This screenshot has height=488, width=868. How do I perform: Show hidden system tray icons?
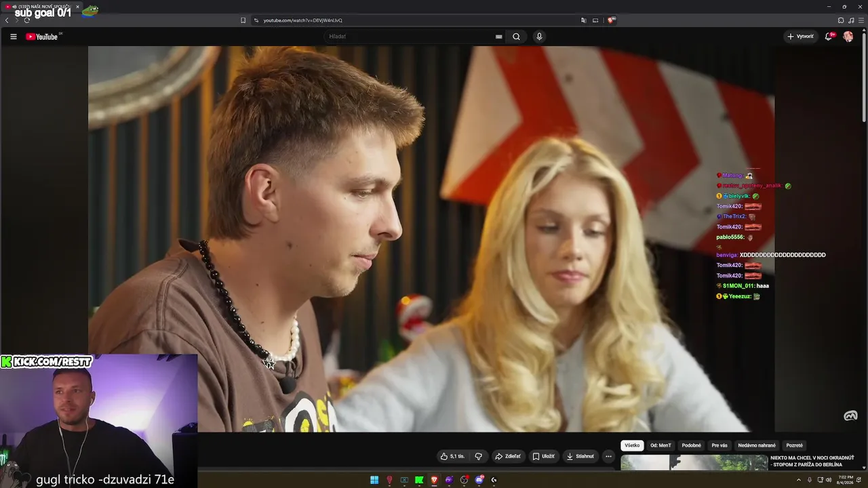pos(799,480)
